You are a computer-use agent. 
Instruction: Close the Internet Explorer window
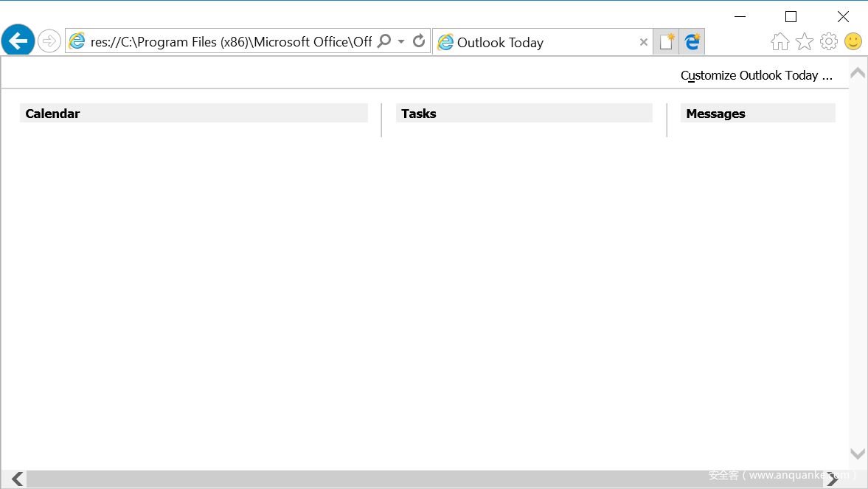(842, 17)
